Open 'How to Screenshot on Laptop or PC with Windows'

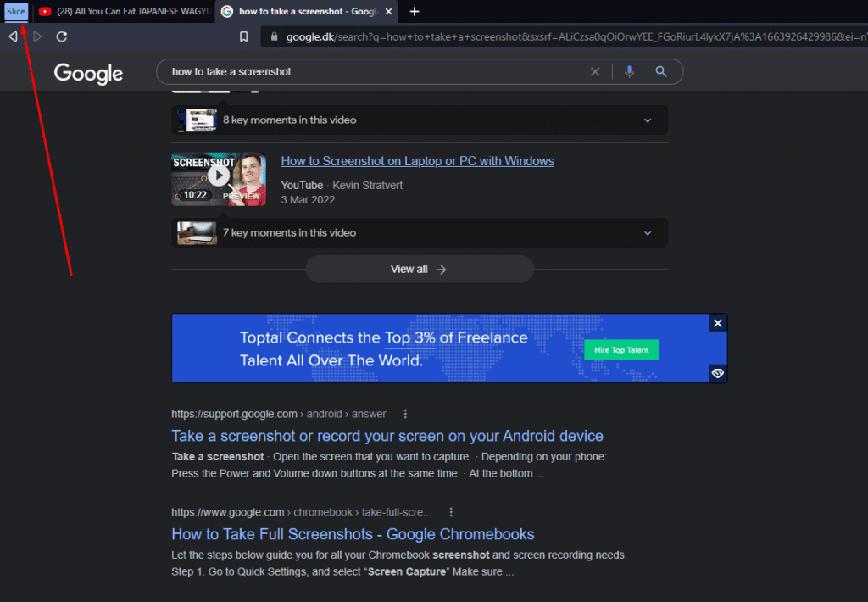tap(417, 161)
